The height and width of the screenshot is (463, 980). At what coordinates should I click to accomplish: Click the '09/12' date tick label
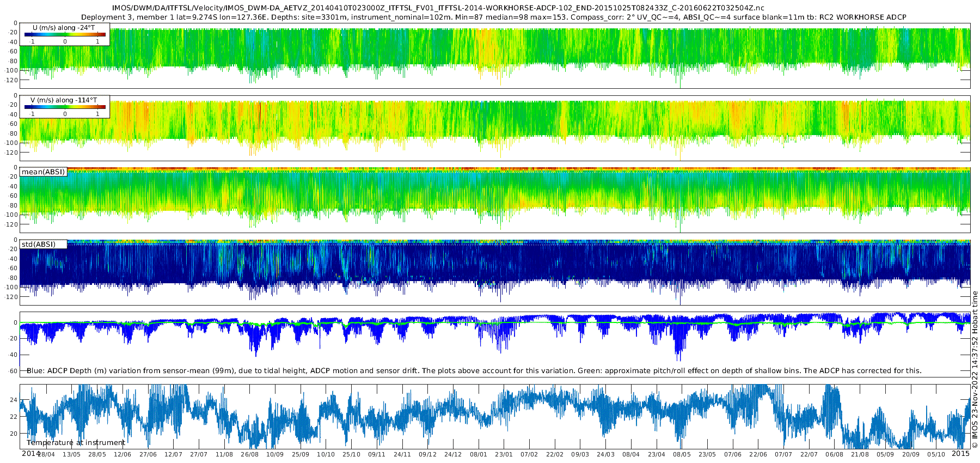tap(427, 454)
